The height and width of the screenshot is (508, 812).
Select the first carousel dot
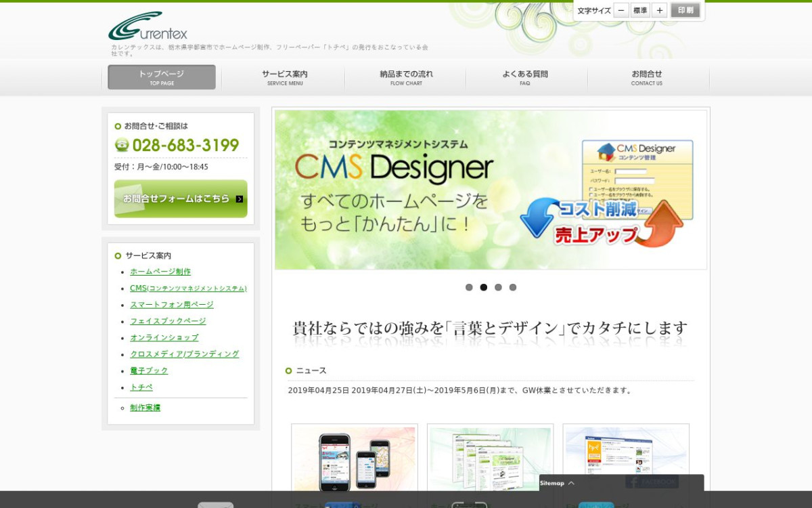point(469,287)
